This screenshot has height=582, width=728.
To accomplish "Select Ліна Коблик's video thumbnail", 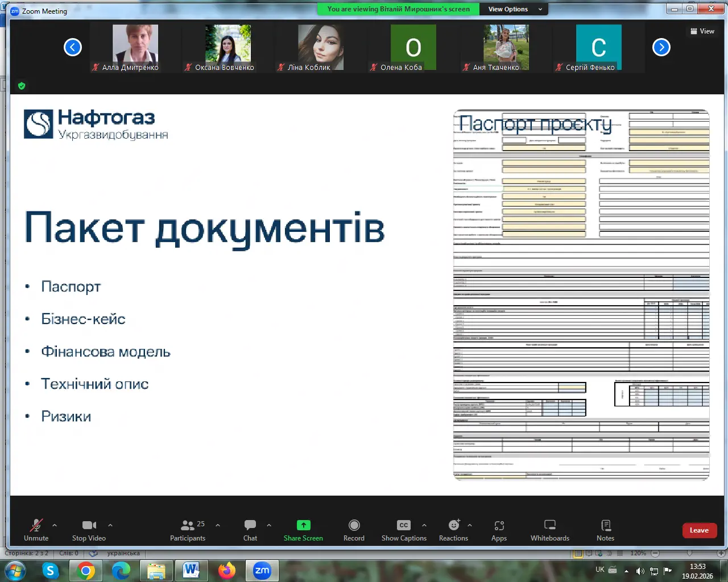I will click(x=321, y=48).
